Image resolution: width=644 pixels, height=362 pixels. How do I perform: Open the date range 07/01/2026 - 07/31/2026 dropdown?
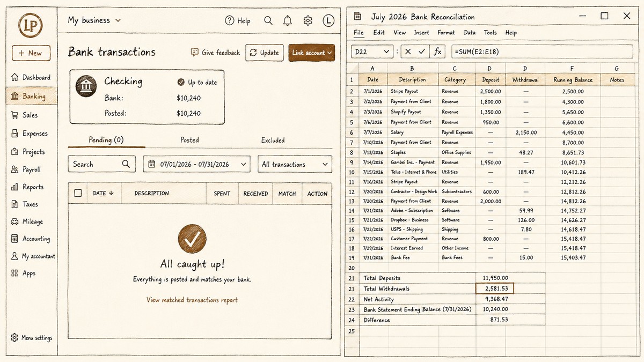tap(196, 164)
